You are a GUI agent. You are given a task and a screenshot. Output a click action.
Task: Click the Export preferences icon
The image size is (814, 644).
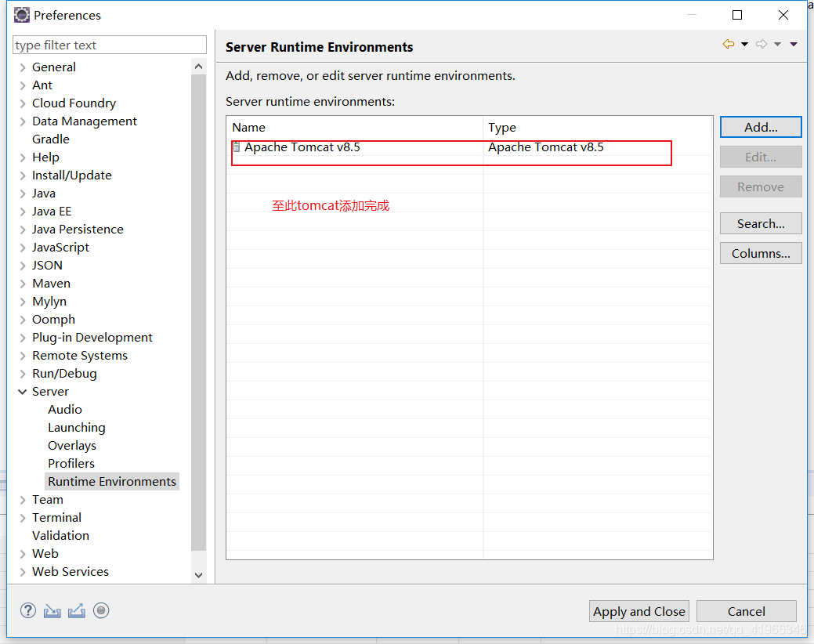76,611
